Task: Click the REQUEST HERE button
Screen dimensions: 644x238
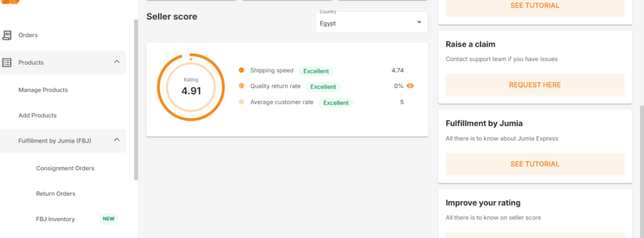Action: 535,85
